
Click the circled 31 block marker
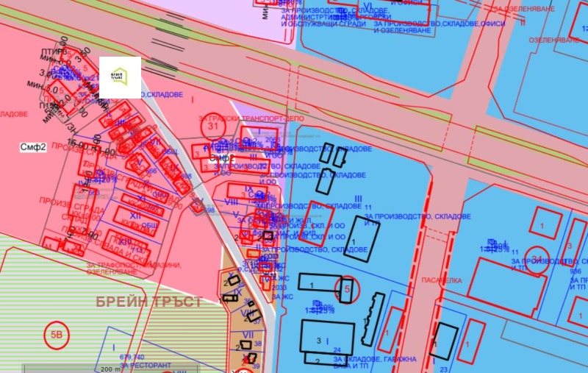(214, 127)
